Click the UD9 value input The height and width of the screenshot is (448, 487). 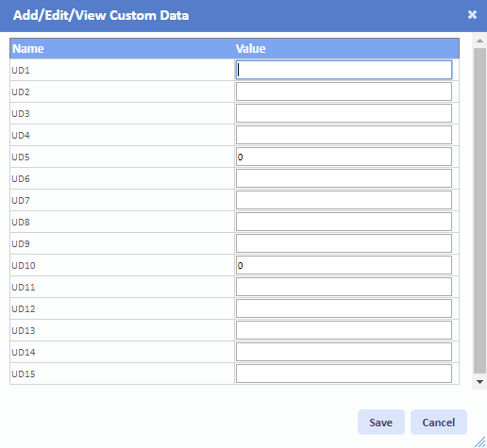click(x=344, y=243)
